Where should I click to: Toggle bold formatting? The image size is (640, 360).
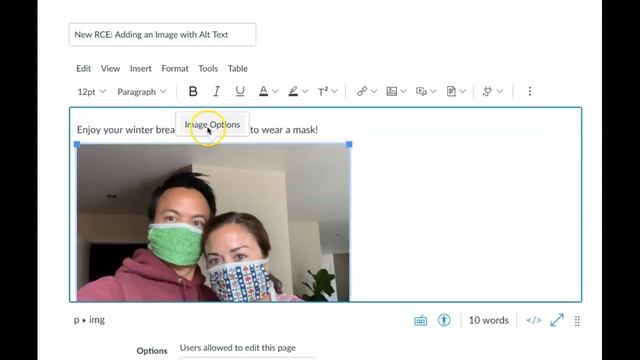click(193, 91)
